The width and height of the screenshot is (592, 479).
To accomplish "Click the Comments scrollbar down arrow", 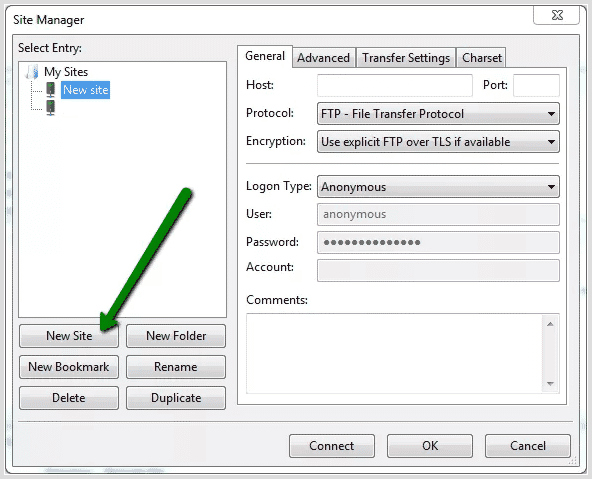I will [x=550, y=384].
